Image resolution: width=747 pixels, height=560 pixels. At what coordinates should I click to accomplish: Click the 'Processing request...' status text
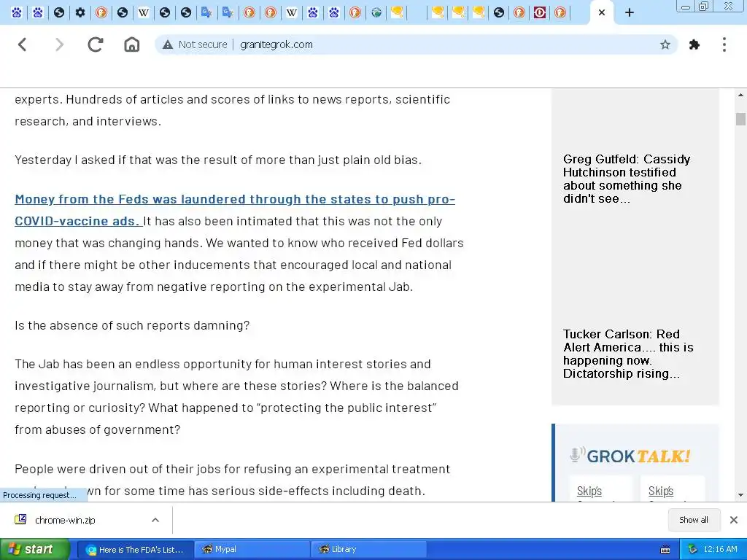point(39,495)
